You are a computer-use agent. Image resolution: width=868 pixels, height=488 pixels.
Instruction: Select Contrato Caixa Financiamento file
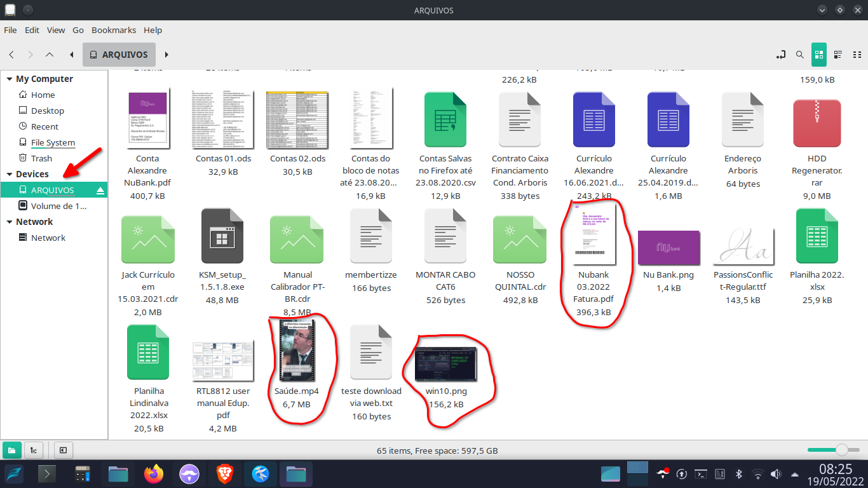tap(520, 146)
